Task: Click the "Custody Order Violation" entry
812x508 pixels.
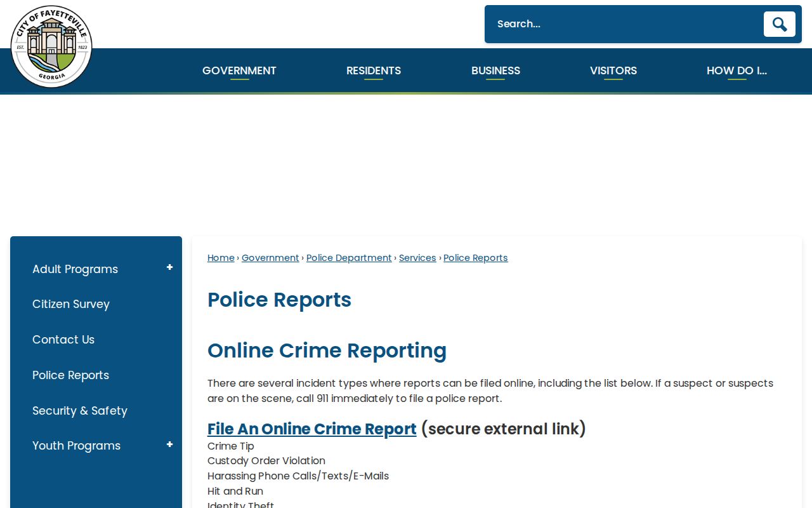Action: tap(266, 461)
